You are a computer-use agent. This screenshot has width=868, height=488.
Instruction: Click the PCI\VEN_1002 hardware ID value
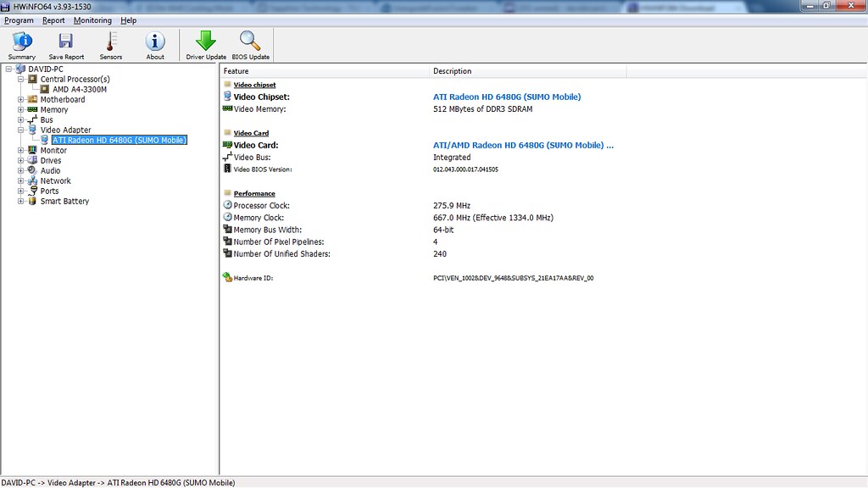point(513,278)
